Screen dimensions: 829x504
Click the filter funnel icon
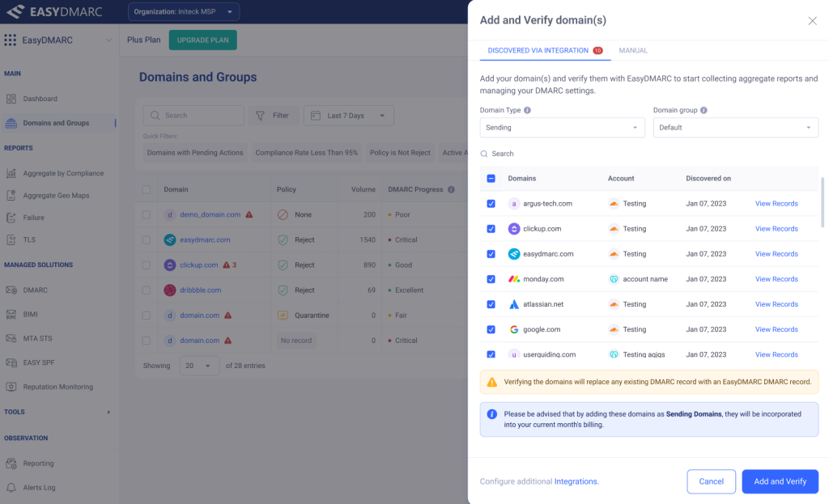pyautogui.click(x=261, y=116)
